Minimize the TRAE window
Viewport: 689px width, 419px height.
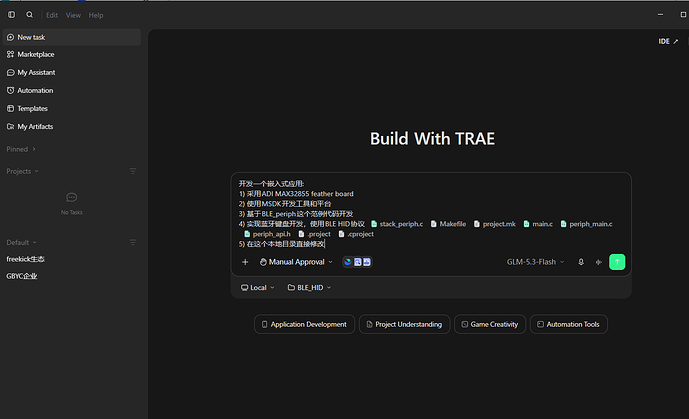pos(660,14)
